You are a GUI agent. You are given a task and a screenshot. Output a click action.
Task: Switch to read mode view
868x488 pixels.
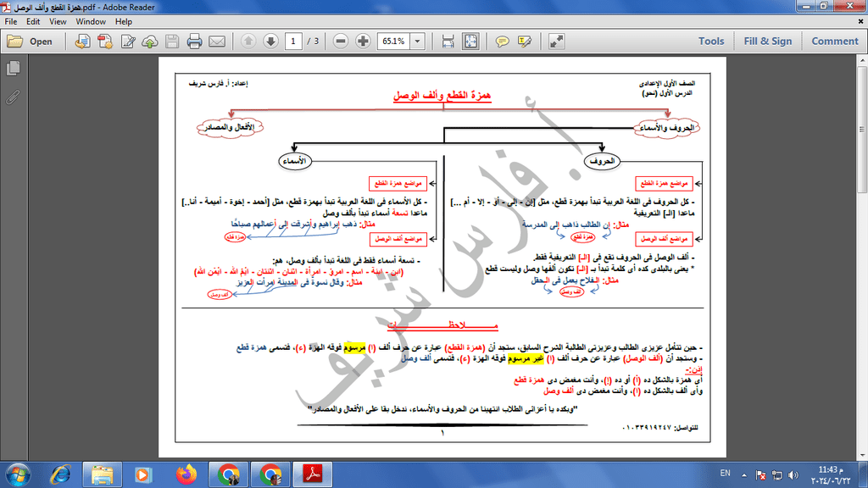point(556,42)
